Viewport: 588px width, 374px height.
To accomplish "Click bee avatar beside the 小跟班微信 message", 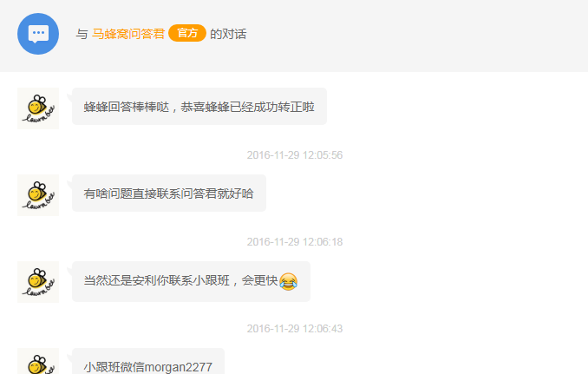I will click(38, 361).
